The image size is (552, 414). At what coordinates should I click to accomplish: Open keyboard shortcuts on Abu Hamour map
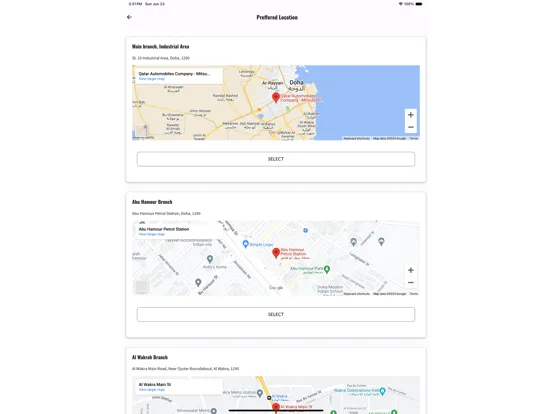(x=356, y=294)
